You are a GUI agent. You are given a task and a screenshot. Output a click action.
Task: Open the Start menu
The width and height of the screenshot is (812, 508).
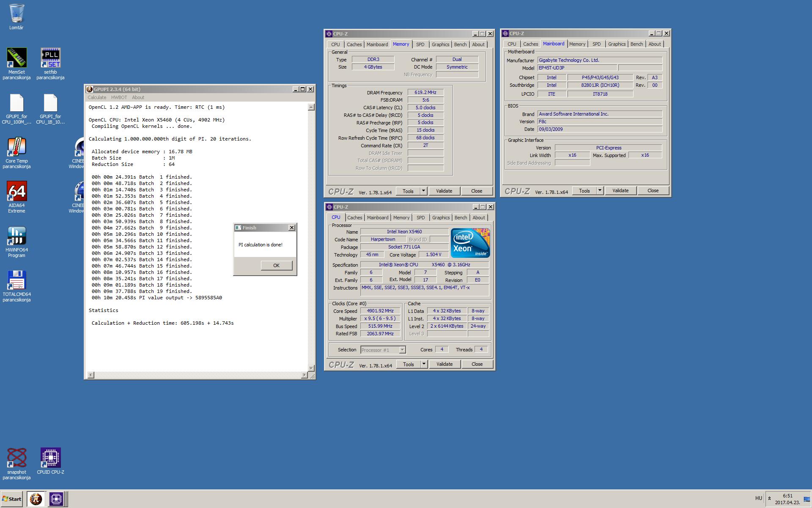[12, 499]
